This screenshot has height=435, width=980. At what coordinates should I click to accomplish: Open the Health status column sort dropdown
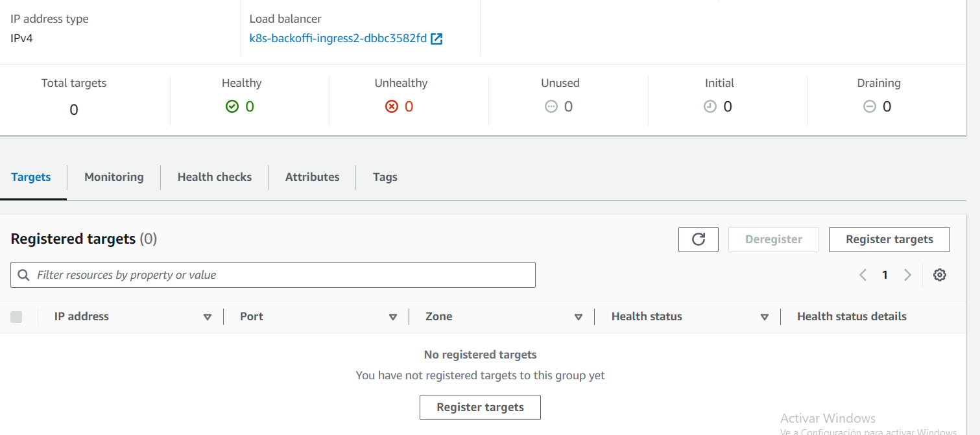coord(765,316)
